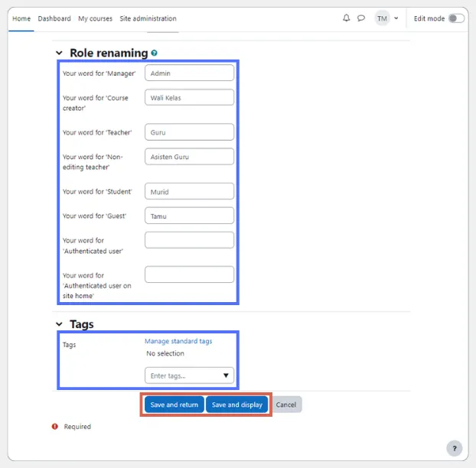Open Site administration
The width and height of the screenshot is (476, 468).
click(x=148, y=18)
